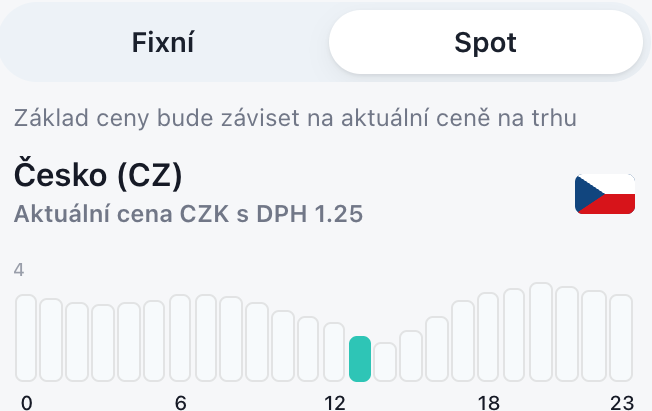Click the "Aktuální cena CZK s DPH 1.25" text

point(188,213)
